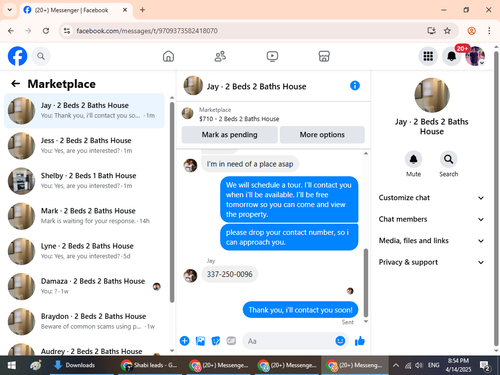Bookmark this page star icon
The width and height of the screenshot is (500, 375).
pos(447,31)
